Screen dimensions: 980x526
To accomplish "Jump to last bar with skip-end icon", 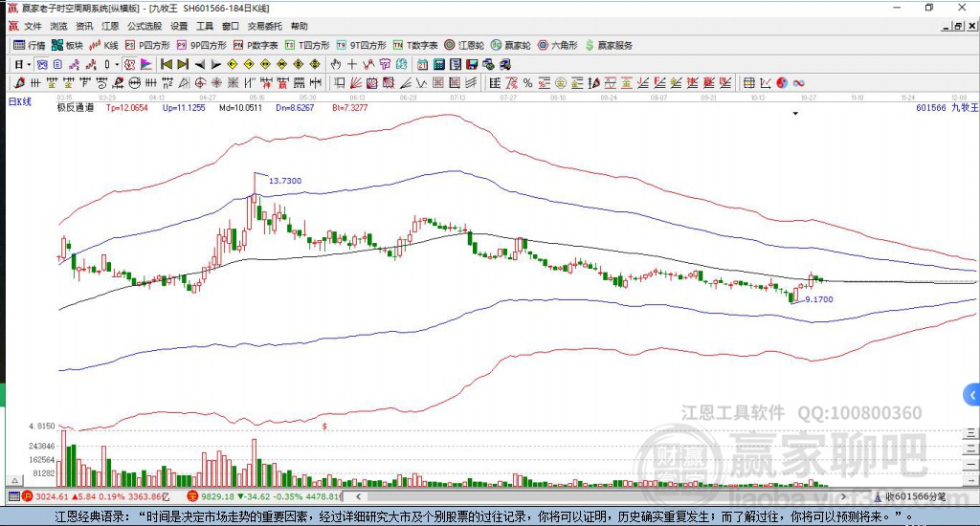I will [x=183, y=64].
